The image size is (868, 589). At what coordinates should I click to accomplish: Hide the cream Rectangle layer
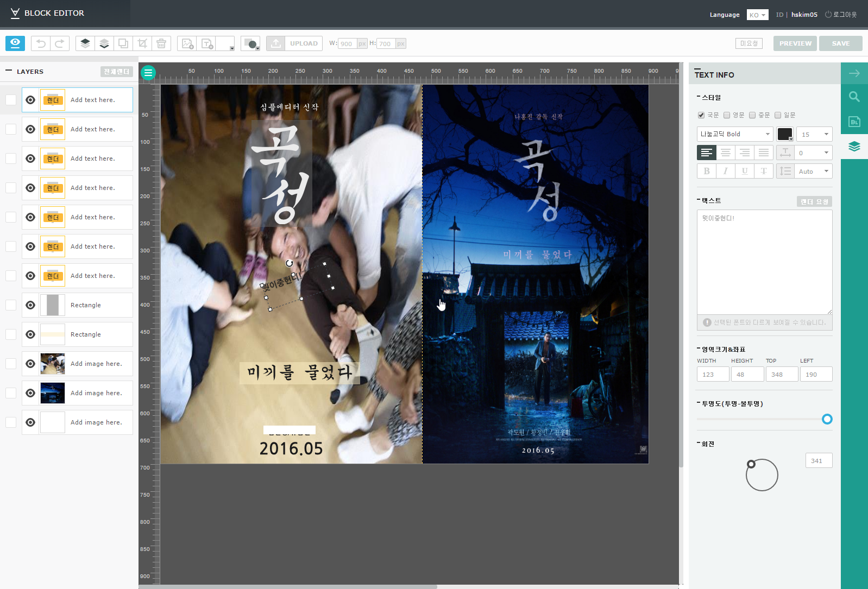30,334
